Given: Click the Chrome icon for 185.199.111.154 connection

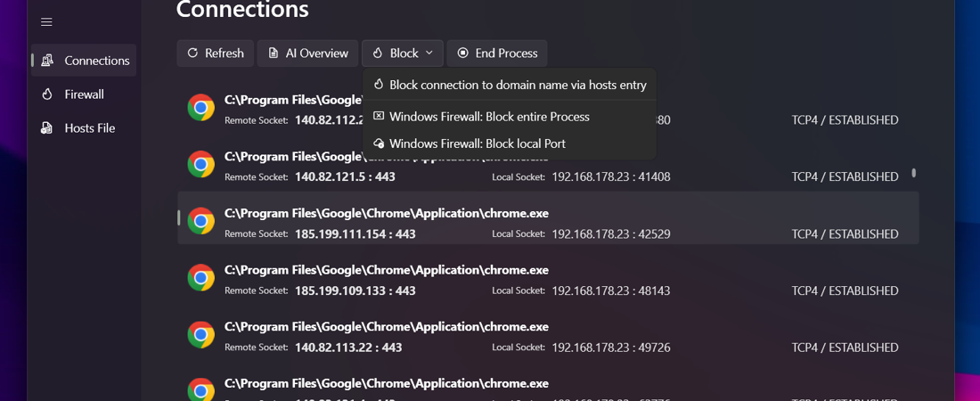Looking at the screenshot, I should (200, 221).
